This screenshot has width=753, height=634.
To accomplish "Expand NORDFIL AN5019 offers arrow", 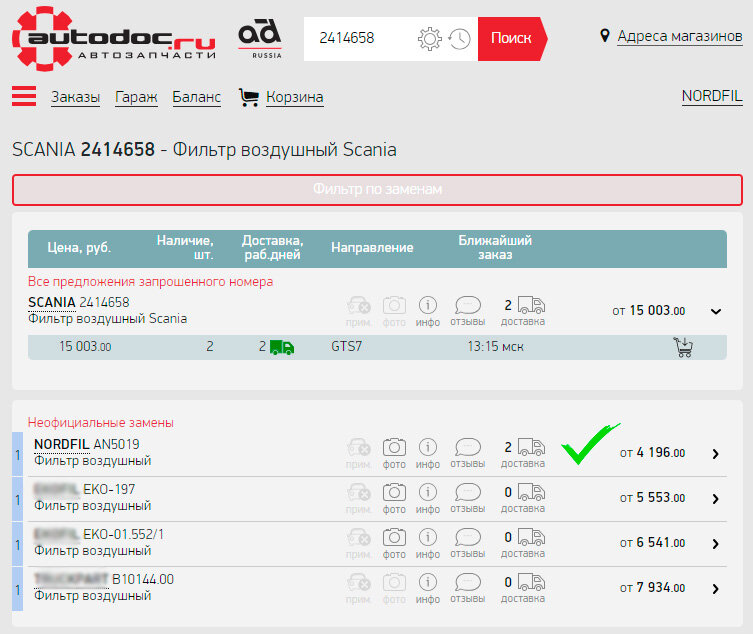I will click(716, 454).
